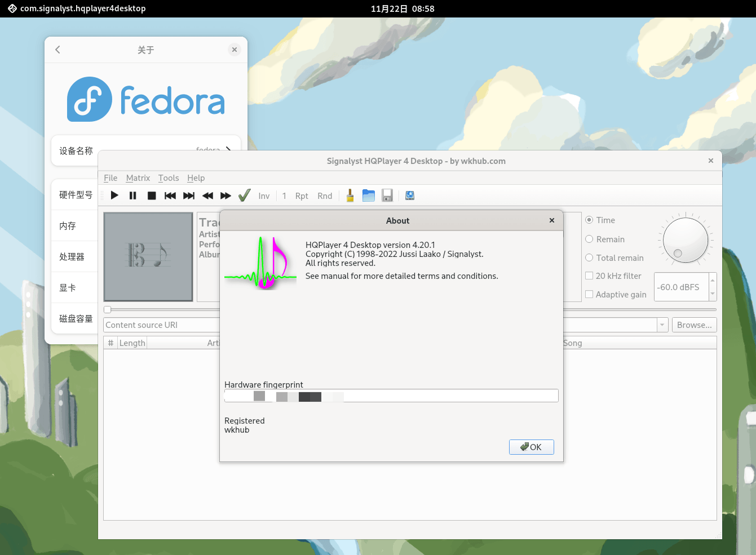
Task: Click the Fedora logo in 关于 window
Action: click(146, 99)
